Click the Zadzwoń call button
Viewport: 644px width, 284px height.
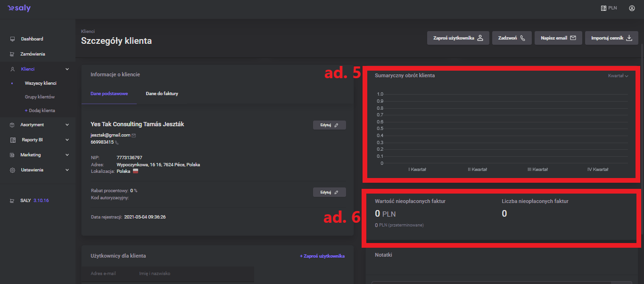(x=512, y=38)
